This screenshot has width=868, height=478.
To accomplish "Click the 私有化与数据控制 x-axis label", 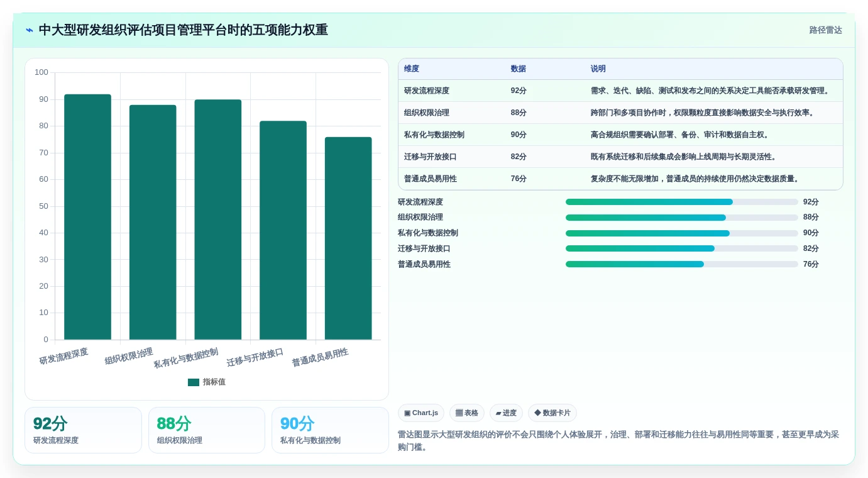I will click(186, 358).
